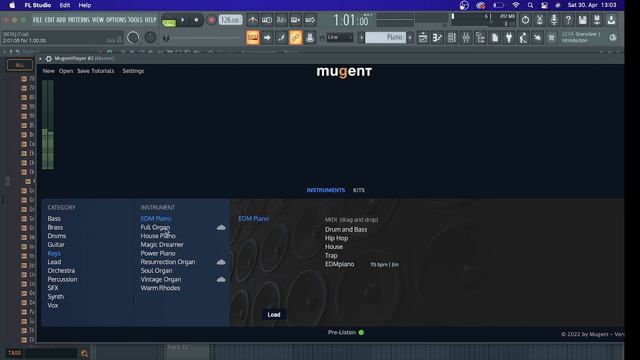
Task: Switch to the INSTRUMENTS tab
Action: click(x=326, y=190)
